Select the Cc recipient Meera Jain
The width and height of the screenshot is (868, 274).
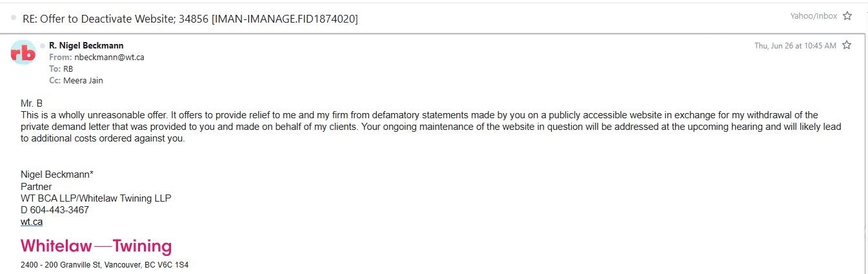tap(83, 81)
